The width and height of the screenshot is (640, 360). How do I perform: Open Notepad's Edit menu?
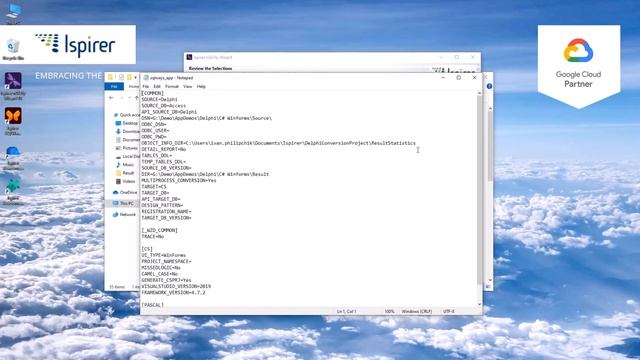(157, 87)
